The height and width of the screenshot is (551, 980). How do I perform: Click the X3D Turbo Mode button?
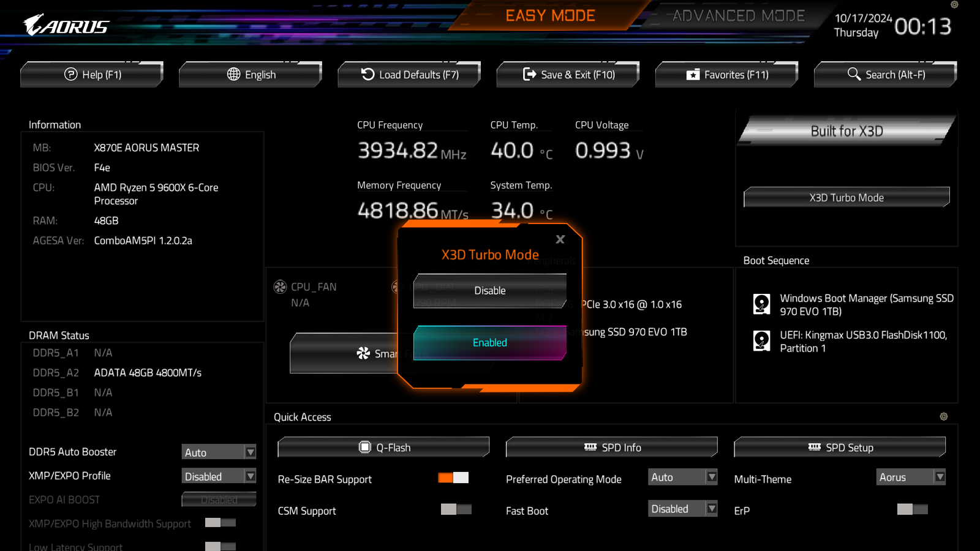(846, 198)
